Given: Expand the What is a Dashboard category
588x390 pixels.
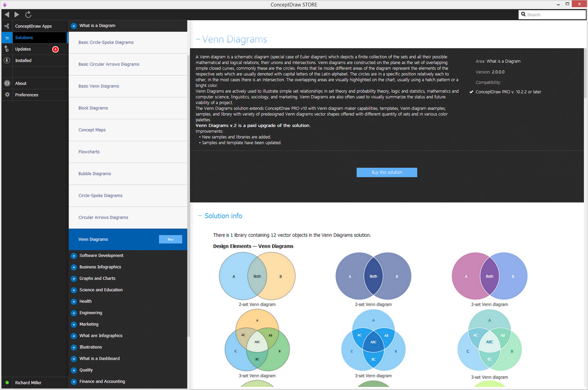Looking at the screenshot, I should pyautogui.click(x=73, y=359).
